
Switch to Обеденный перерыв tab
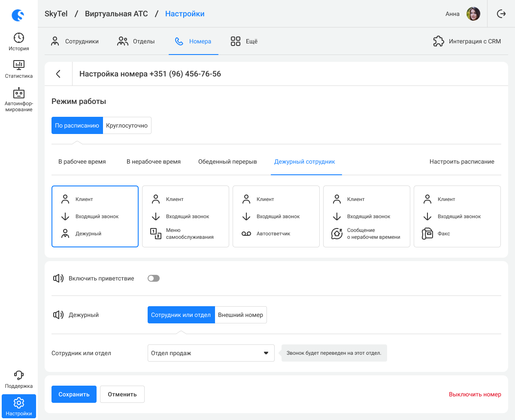tap(227, 161)
